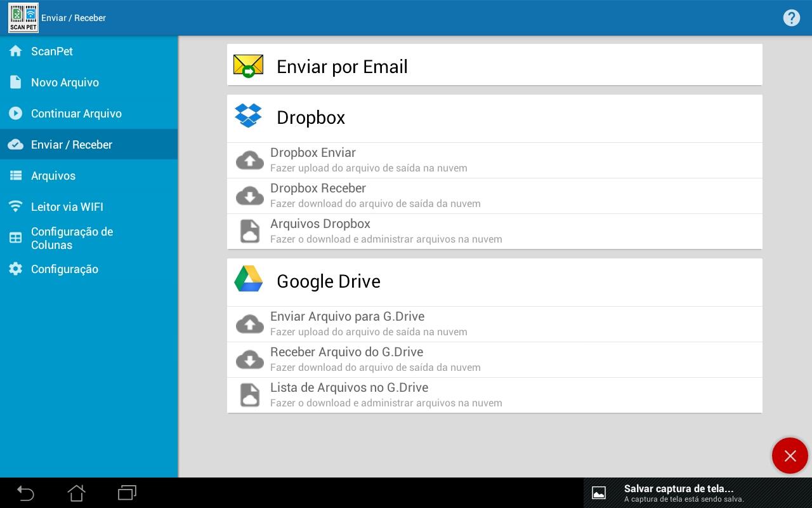Open Arquivos Dropbox file manager

point(494,231)
